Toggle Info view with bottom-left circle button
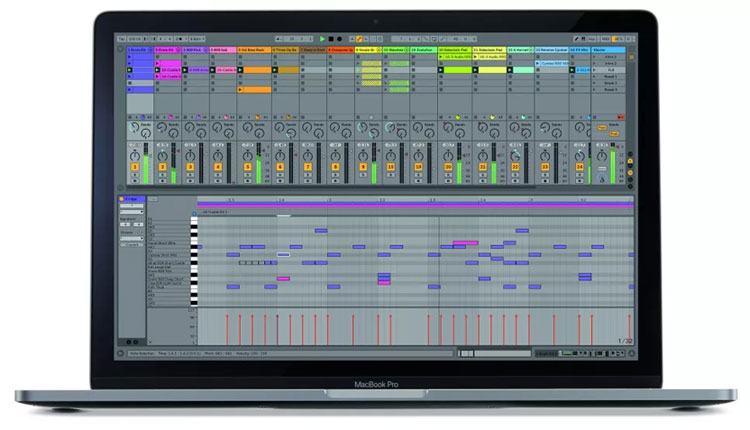The height and width of the screenshot is (430, 750). click(121, 354)
